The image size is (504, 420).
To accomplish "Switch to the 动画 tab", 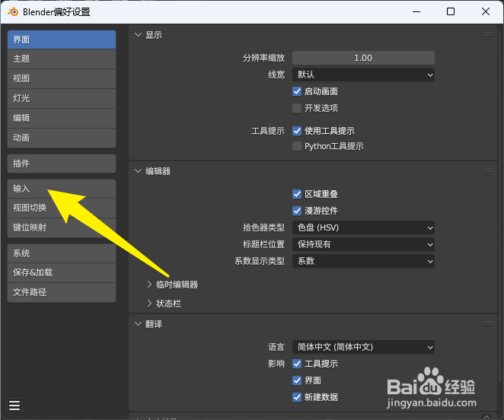I will [x=62, y=138].
